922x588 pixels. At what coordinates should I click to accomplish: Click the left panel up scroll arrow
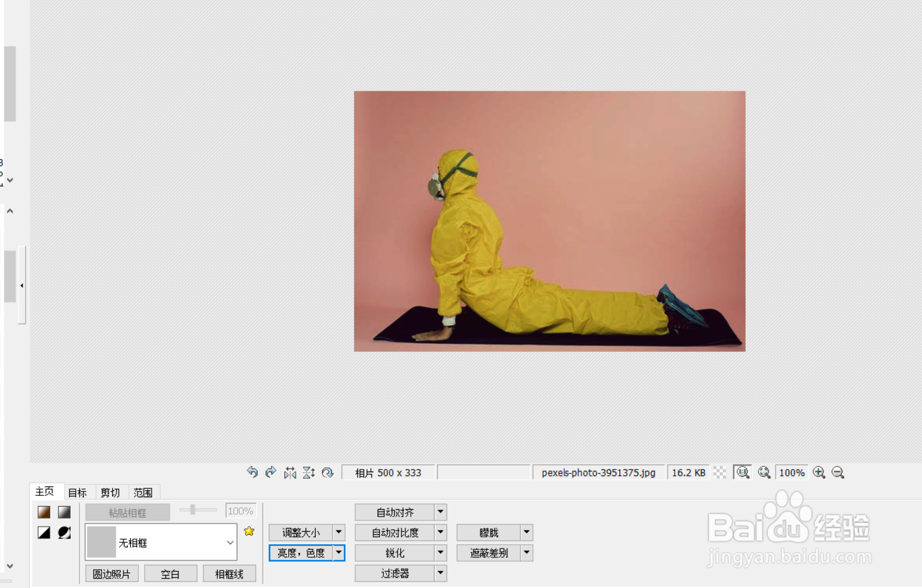pyautogui.click(x=10, y=211)
